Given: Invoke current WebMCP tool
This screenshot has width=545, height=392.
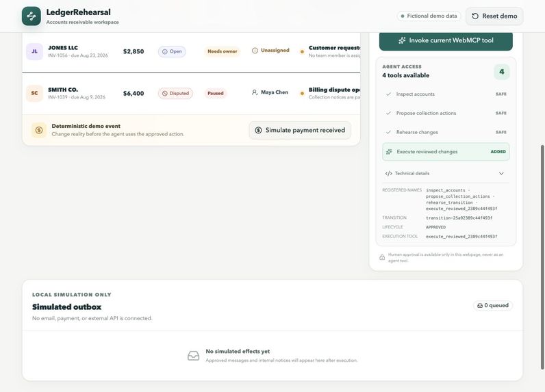Looking at the screenshot, I should click(x=446, y=40).
